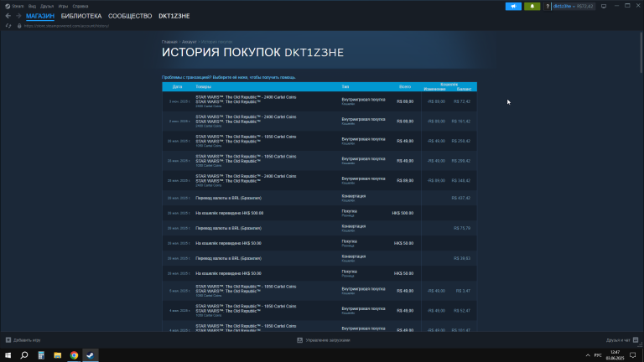Click the РУС input language indicator
Viewport: 644px width, 362px height.
[598, 355]
